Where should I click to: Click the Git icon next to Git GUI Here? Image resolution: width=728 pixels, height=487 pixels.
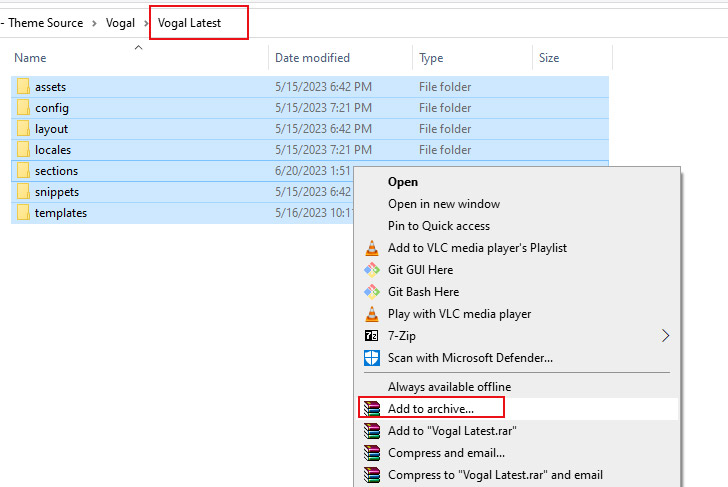(372, 270)
